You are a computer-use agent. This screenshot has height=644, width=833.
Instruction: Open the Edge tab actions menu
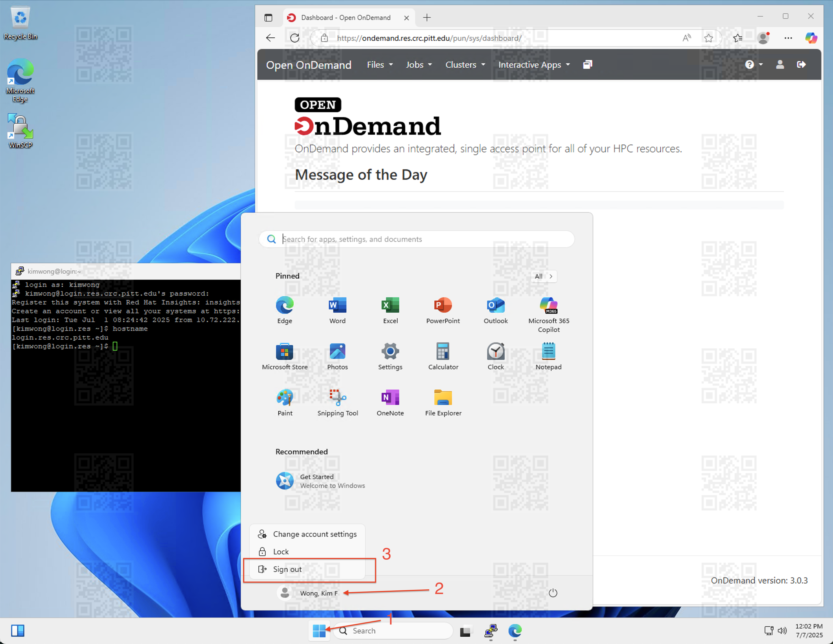point(268,18)
